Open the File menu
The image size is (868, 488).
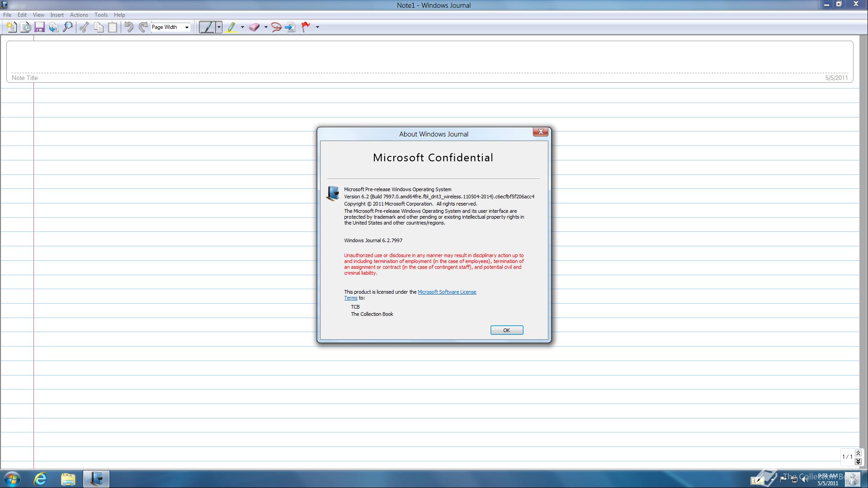point(7,15)
